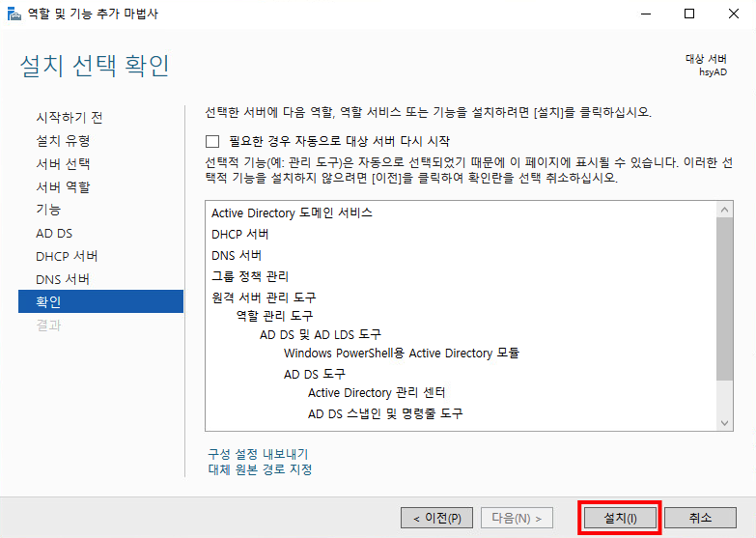Select Active Directory 도메인 서비스 in the list
756x538 pixels.
pyautogui.click(x=292, y=212)
